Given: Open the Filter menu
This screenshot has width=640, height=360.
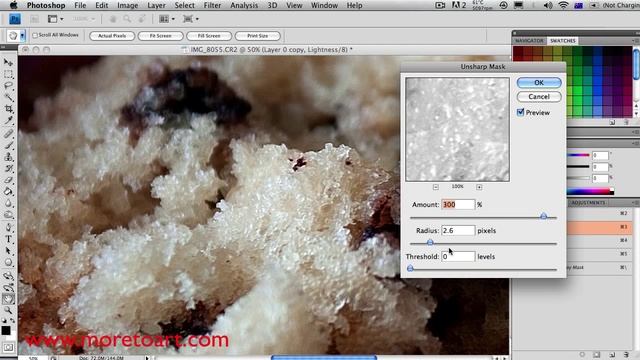Looking at the screenshot, I should 212,5.
